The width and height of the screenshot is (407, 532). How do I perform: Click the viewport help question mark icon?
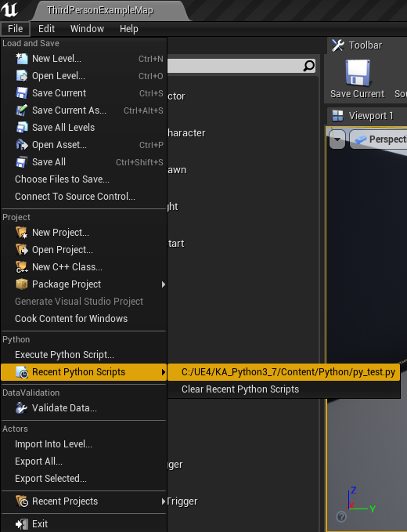tap(341, 517)
